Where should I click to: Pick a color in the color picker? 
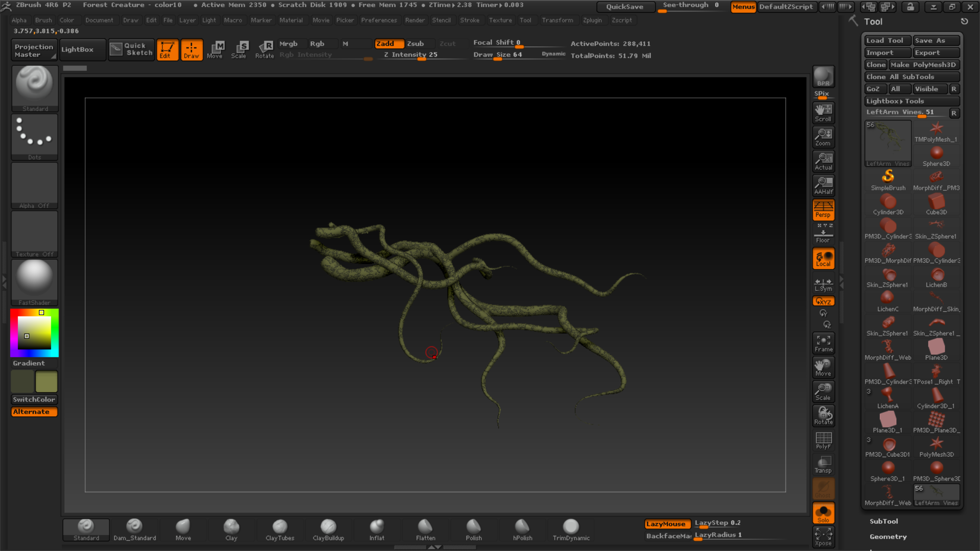34,333
